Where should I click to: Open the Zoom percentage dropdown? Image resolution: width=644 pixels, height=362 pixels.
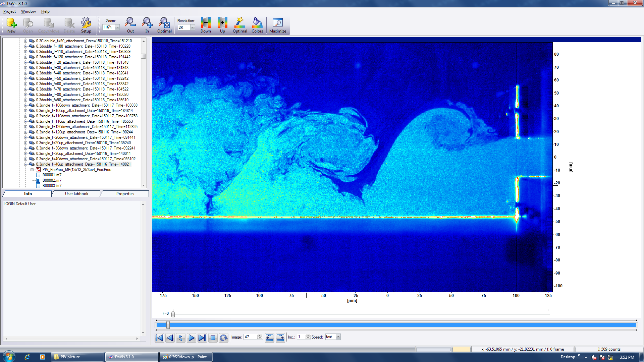coord(117,27)
